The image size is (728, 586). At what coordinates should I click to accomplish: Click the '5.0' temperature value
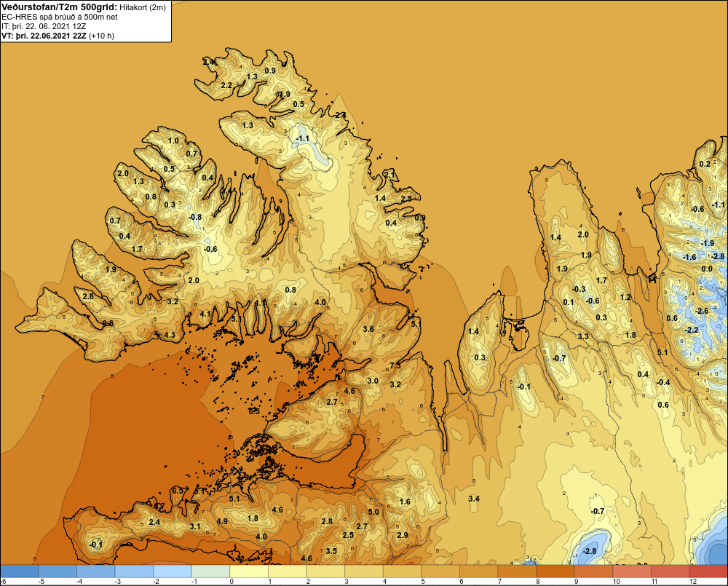(x=373, y=512)
